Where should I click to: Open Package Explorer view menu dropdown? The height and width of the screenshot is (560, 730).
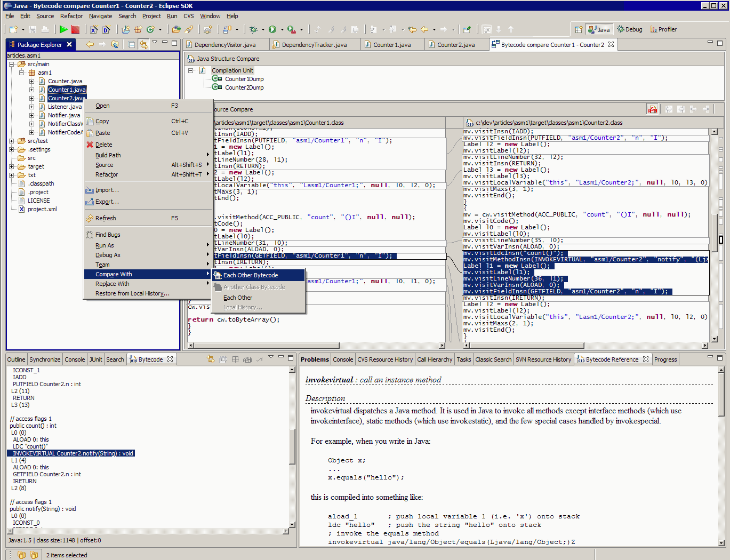click(155, 43)
